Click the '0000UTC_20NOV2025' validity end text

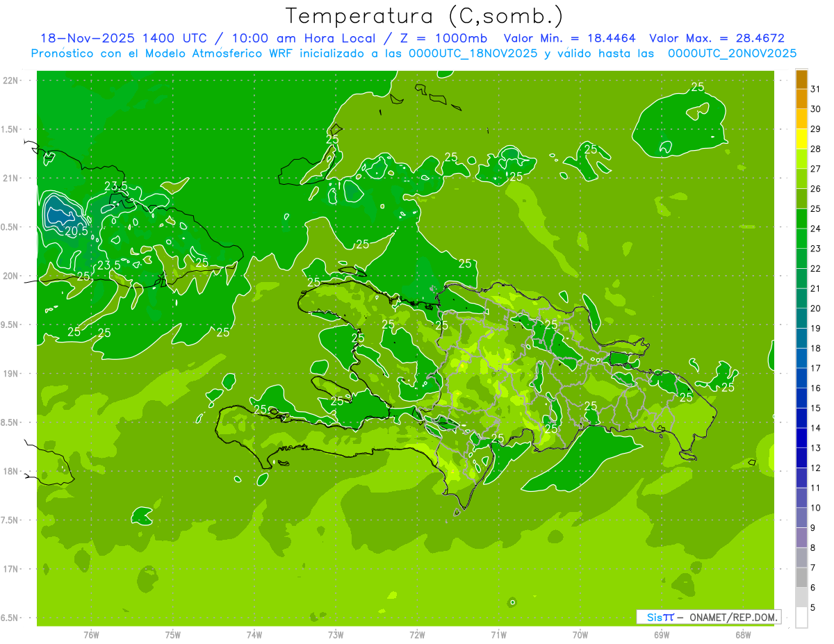click(x=732, y=53)
